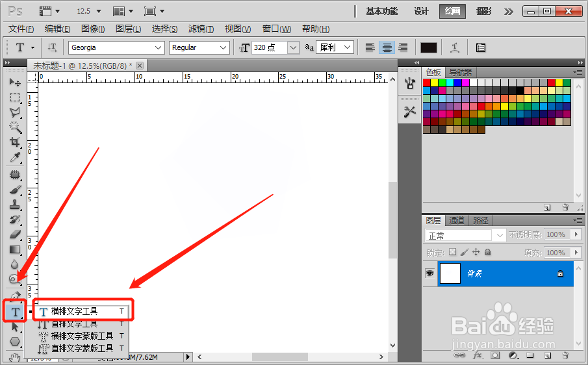Select the Path Selection arrow tool
Image resolution: width=588 pixels, height=365 pixels.
pyautogui.click(x=15, y=327)
